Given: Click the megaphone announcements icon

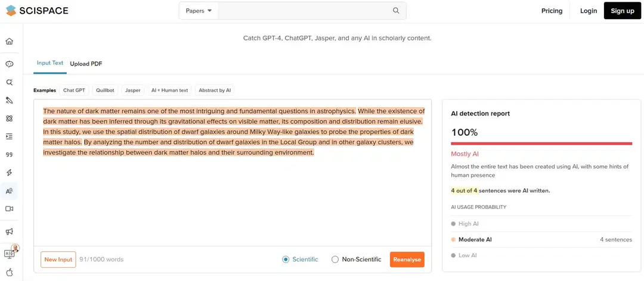Looking at the screenshot, I should [9, 232].
